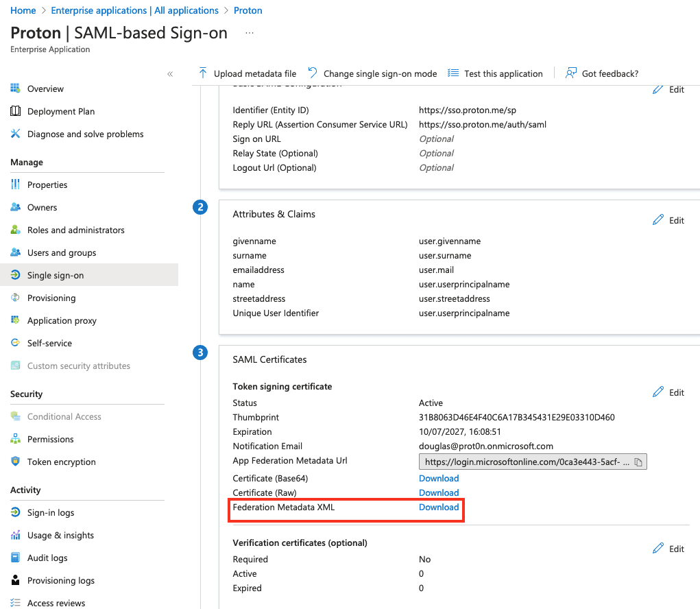Open Usage & insights chart icon
Image resolution: width=700 pixels, height=609 pixels.
(15, 535)
